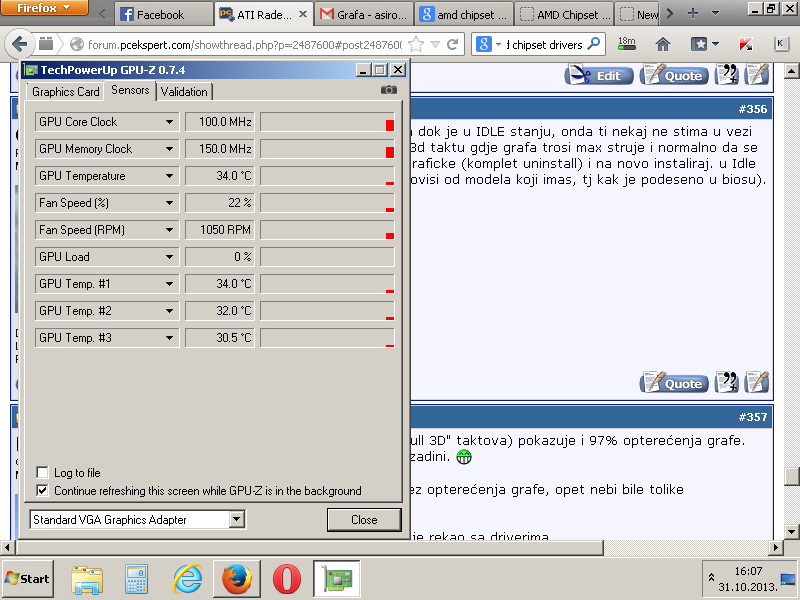Click the bookmark star in address bar
The image size is (800, 600).
tap(416, 44)
